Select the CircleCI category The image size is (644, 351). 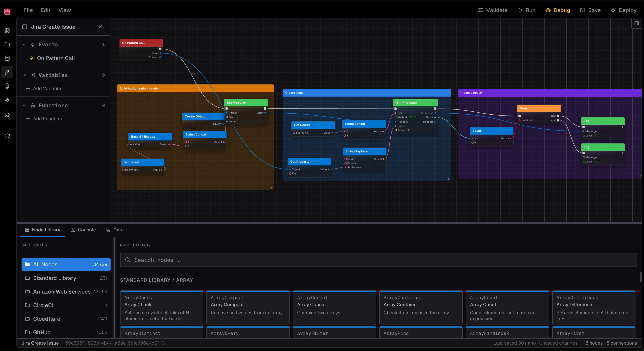[66, 305]
